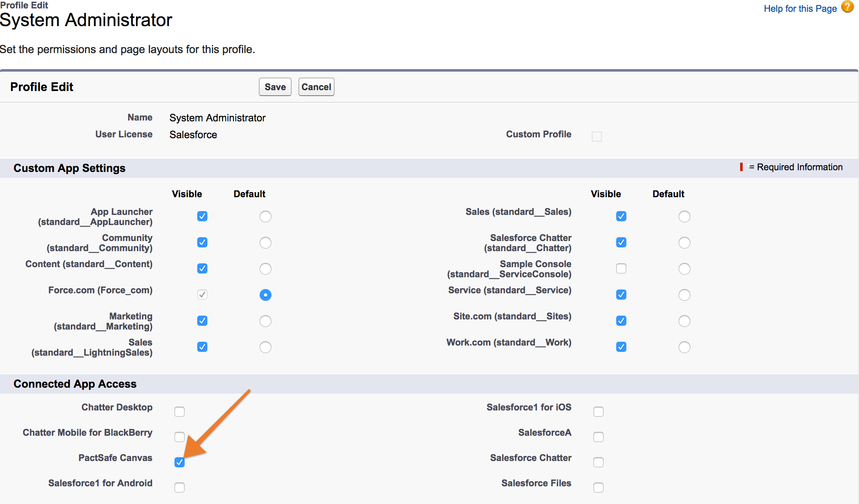
Task: Uncheck Salesforce Chatter (standard__Chatter) visible checkbox
Action: click(621, 242)
